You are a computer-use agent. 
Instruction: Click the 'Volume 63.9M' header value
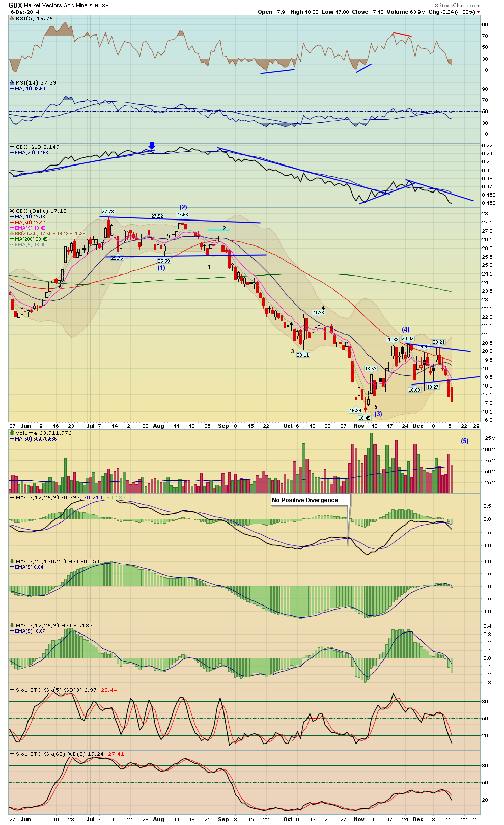tap(406, 12)
